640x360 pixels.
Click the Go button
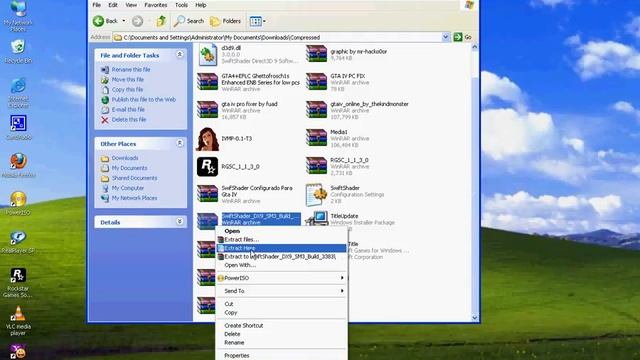(x=462, y=37)
